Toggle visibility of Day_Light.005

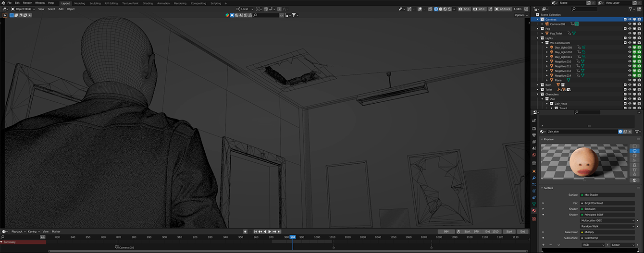pyautogui.click(x=630, y=48)
